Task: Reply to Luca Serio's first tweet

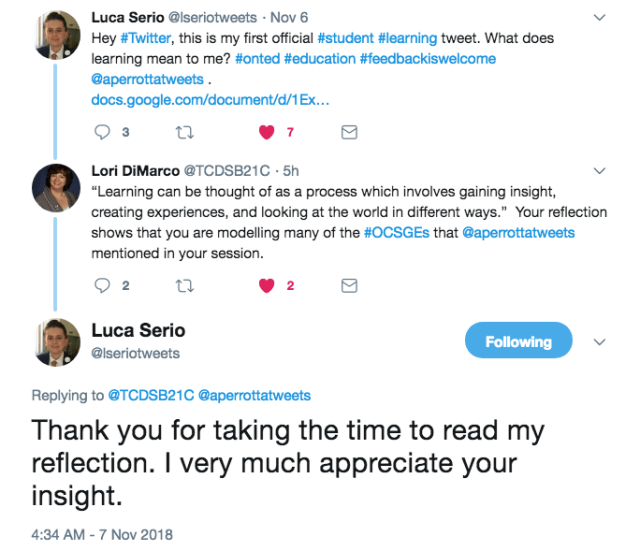Action: click(x=101, y=131)
